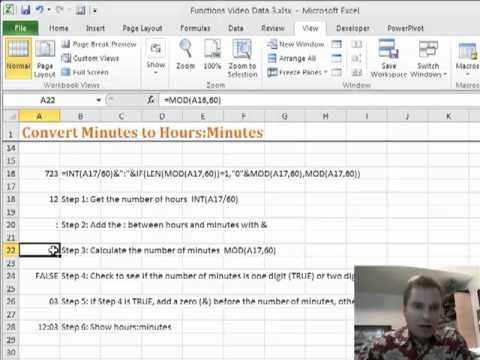The width and height of the screenshot is (480, 360).
Task: Click the Save icon in Quick Access Toolbar
Action: point(26,10)
